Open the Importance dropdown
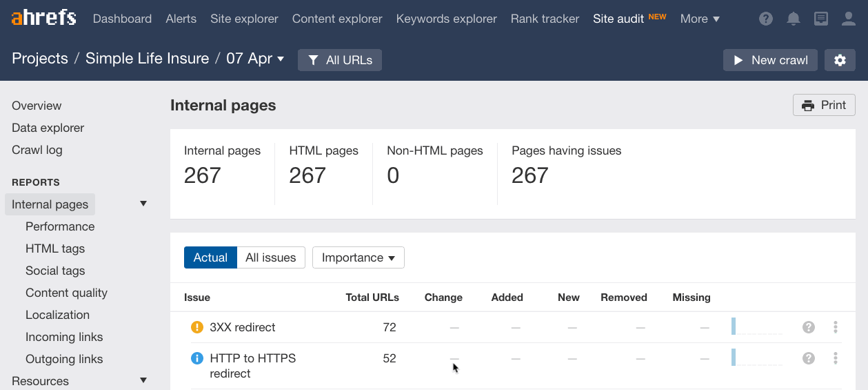The height and width of the screenshot is (390, 868). [358, 257]
